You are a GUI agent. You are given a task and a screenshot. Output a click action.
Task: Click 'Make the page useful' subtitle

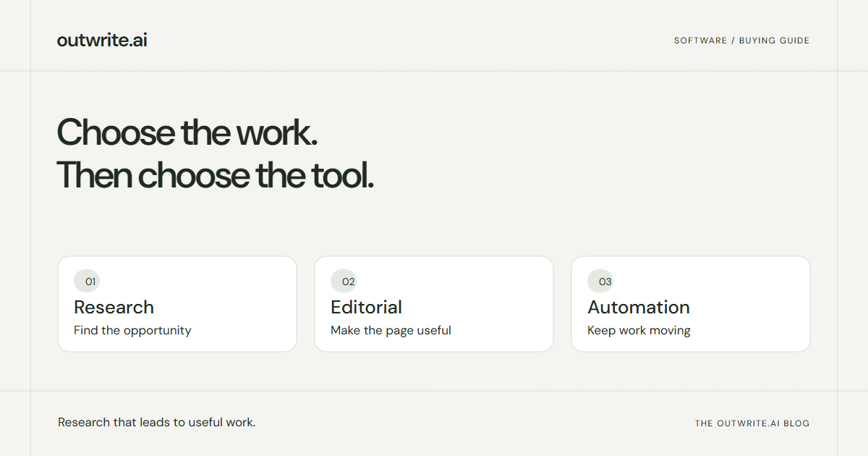[x=391, y=331]
